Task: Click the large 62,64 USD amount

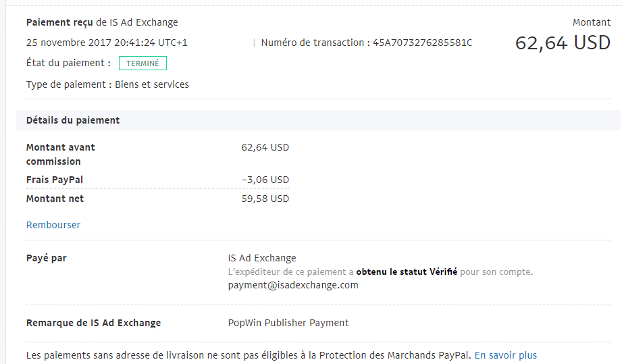Action: point(563,43)
